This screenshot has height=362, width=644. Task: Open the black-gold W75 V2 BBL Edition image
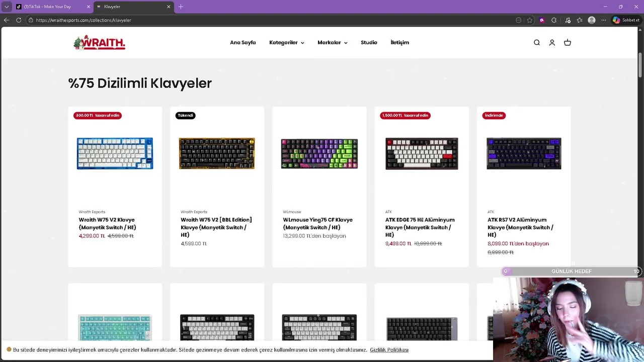point(217,153)
